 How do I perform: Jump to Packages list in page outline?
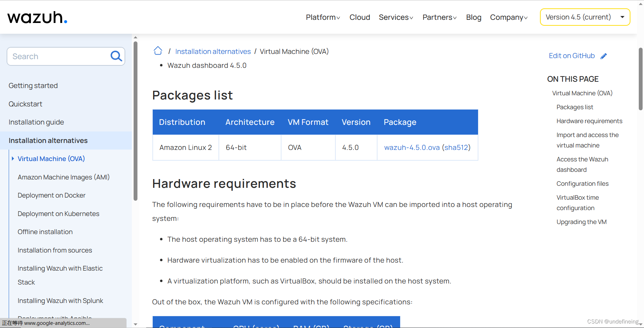575,107
